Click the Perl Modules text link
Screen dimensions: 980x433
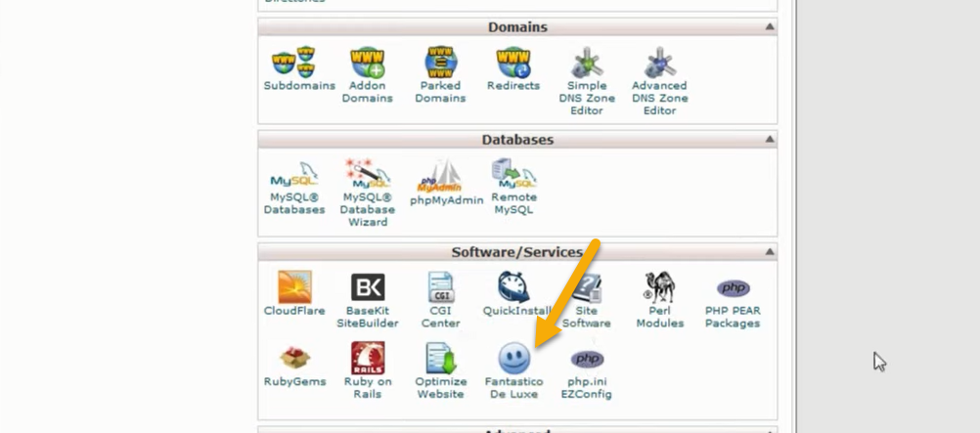point(659,317)
